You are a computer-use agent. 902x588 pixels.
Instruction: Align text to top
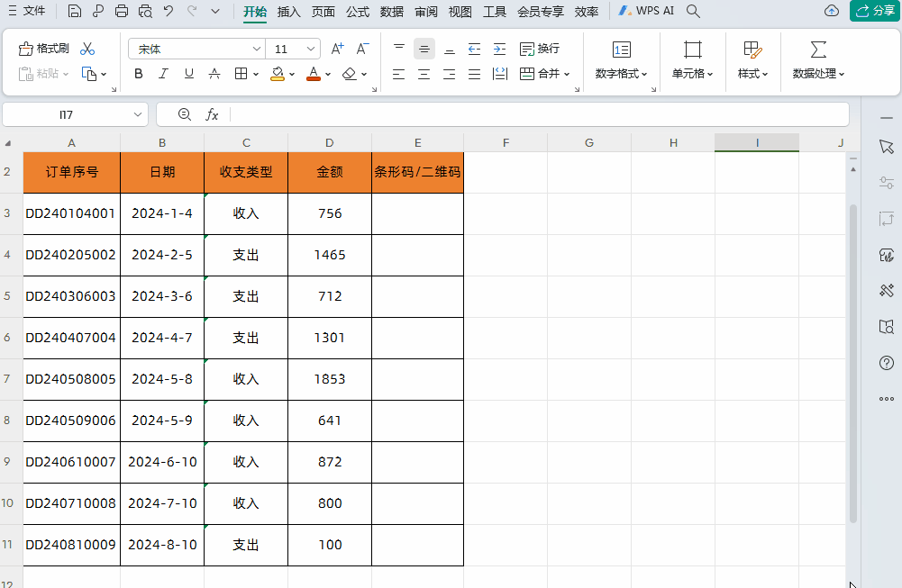[398, 49]
